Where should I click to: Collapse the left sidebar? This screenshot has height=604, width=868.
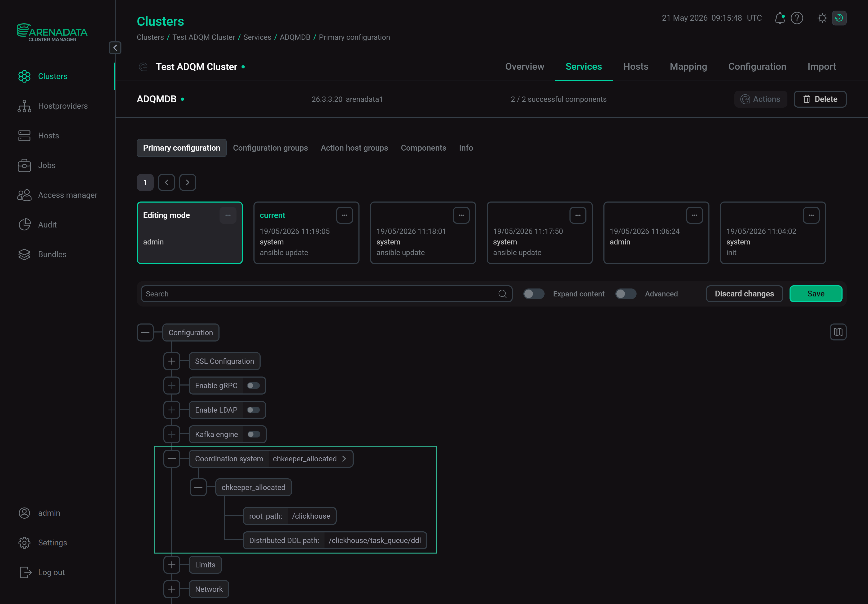tap(115, 48)
